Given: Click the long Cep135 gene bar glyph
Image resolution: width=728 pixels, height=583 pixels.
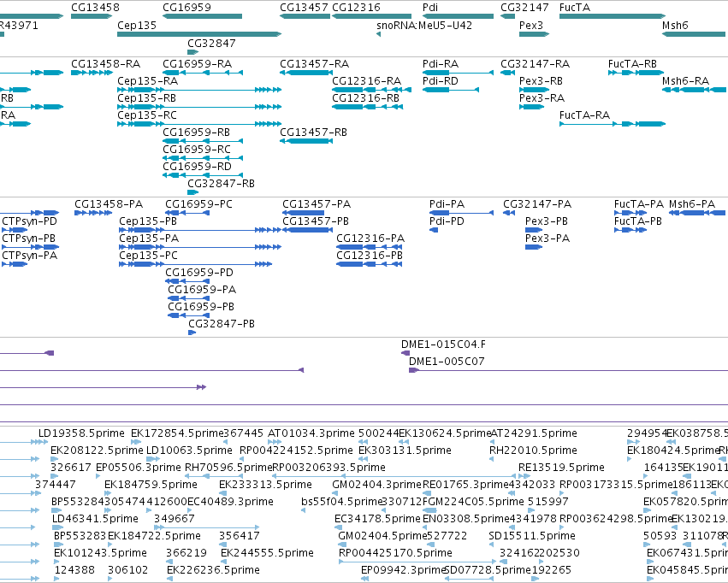Looking at the screenshot, I should [199, 34].
